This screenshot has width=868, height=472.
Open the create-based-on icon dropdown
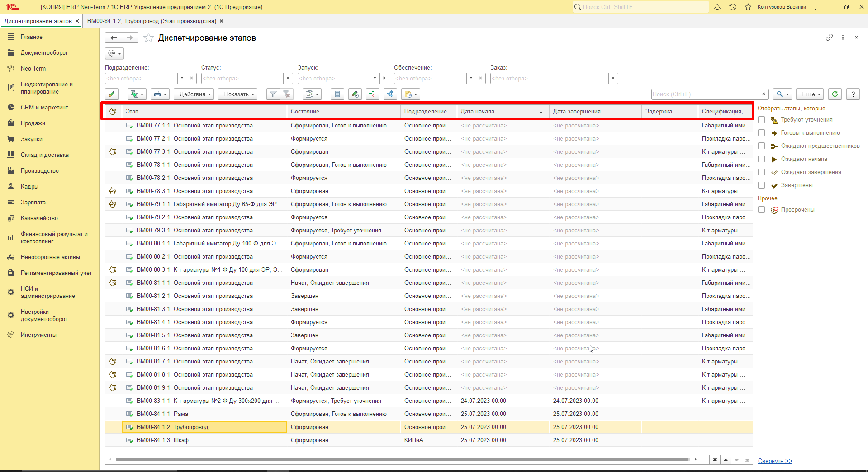click(411, 94)
